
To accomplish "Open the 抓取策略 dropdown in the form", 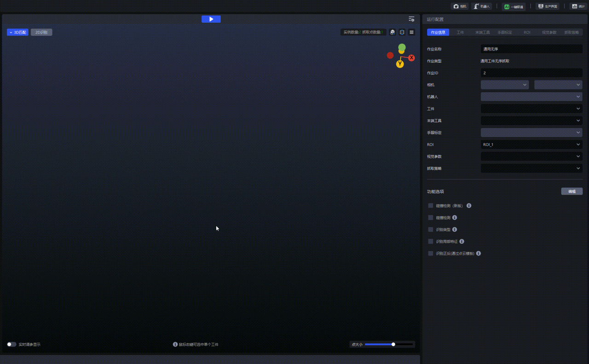I will pos(531,168).
